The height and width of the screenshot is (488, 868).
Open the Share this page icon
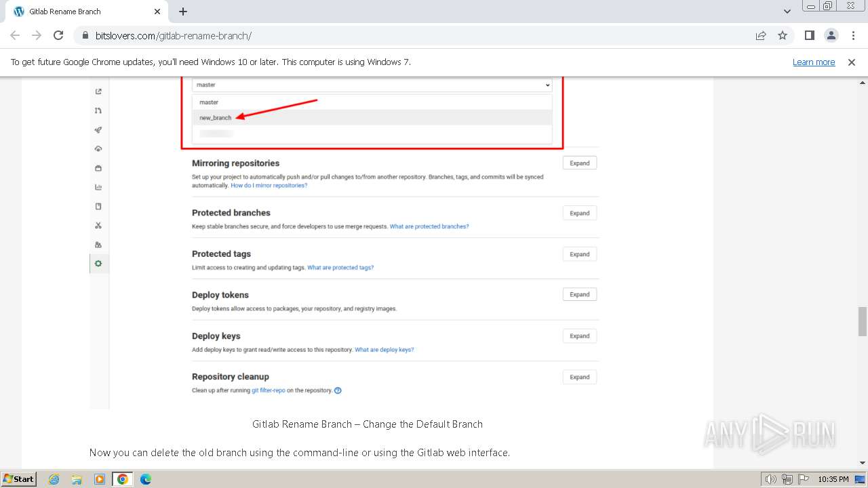click(x=761, y=35)
